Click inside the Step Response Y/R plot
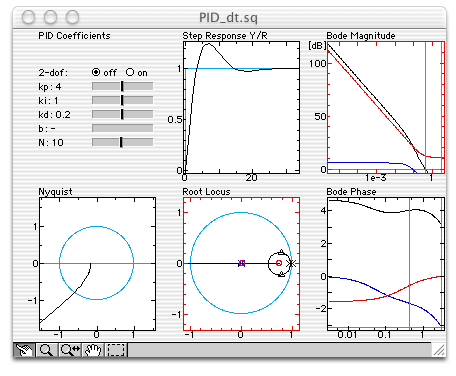 241,107
